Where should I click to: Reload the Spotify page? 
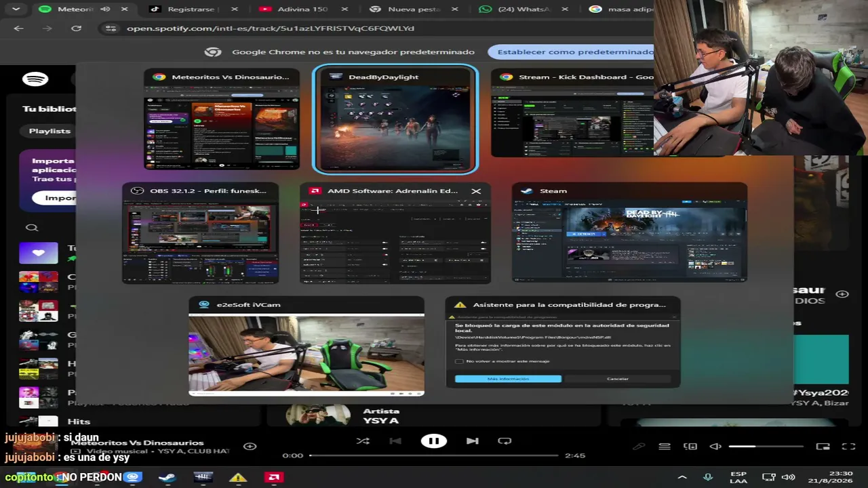76,28
